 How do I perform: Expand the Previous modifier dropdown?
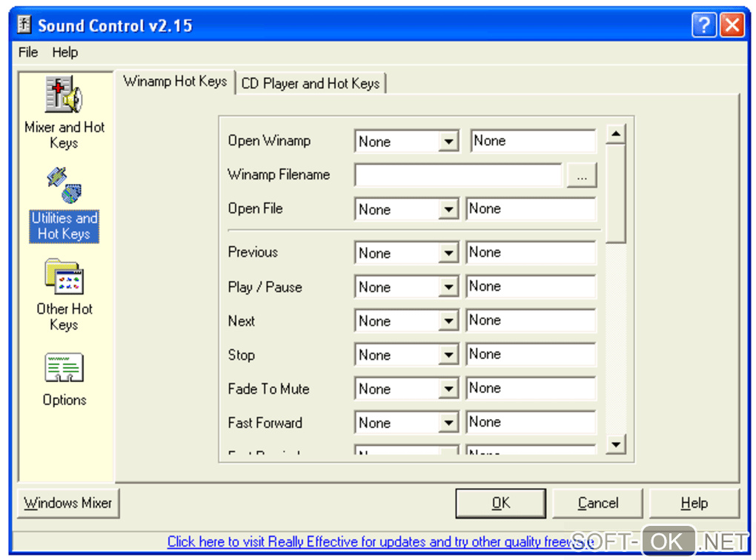448,253
